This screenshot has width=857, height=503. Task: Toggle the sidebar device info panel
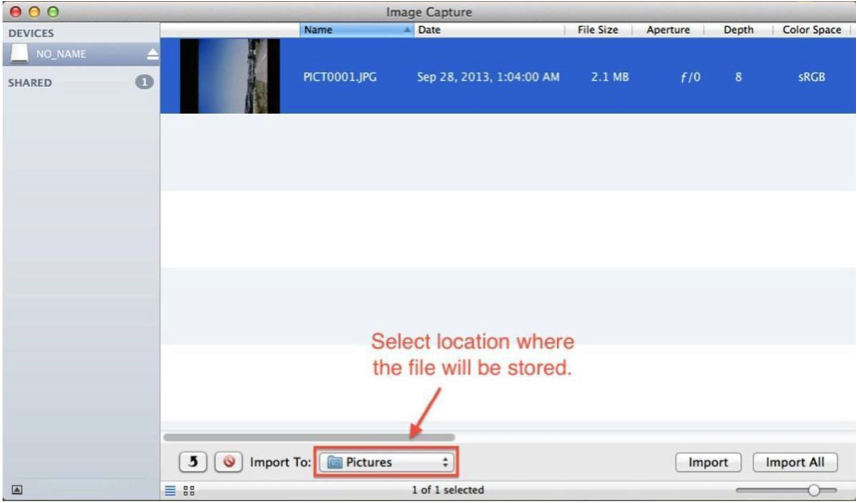click(17, 490)
